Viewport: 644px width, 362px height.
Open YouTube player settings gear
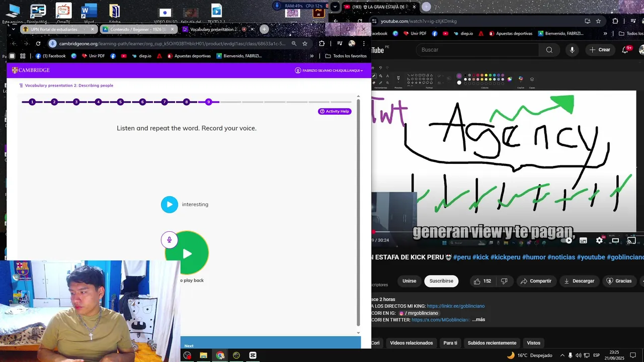(599, 240)
